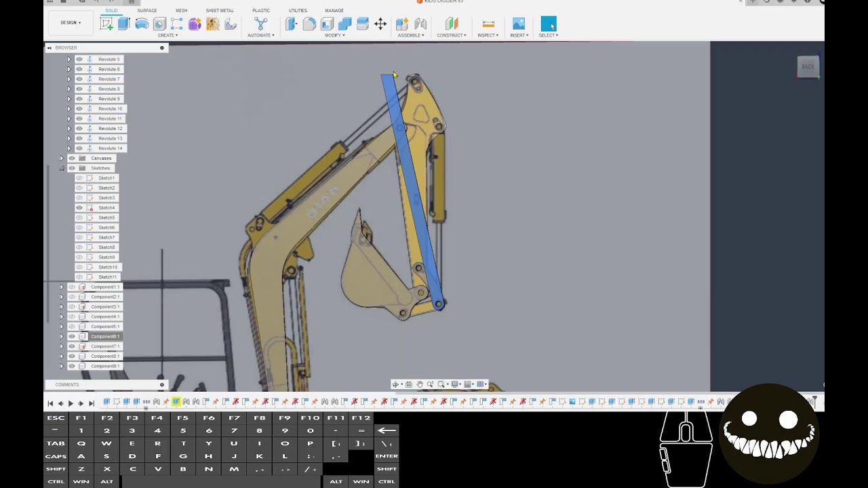Hide the Sketches folder
The width and height of the screenshot is (868, 488).
[x=72, y=168]
